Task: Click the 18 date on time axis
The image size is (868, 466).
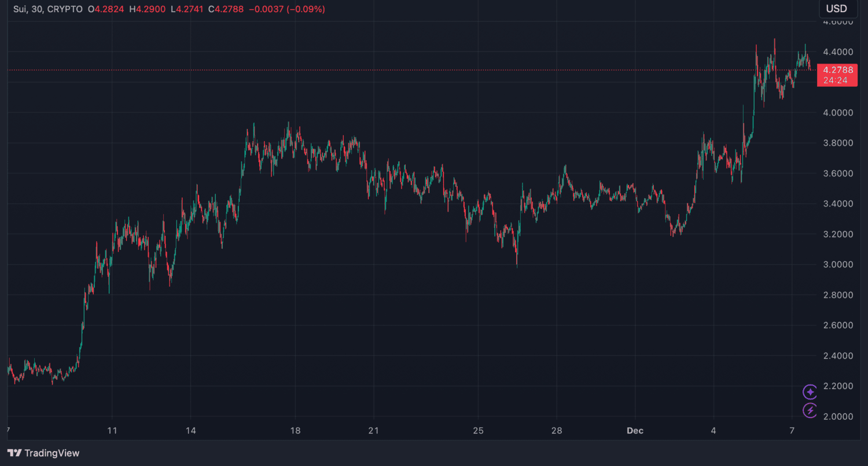Action: pyautogui.click(x=295, y=431)
